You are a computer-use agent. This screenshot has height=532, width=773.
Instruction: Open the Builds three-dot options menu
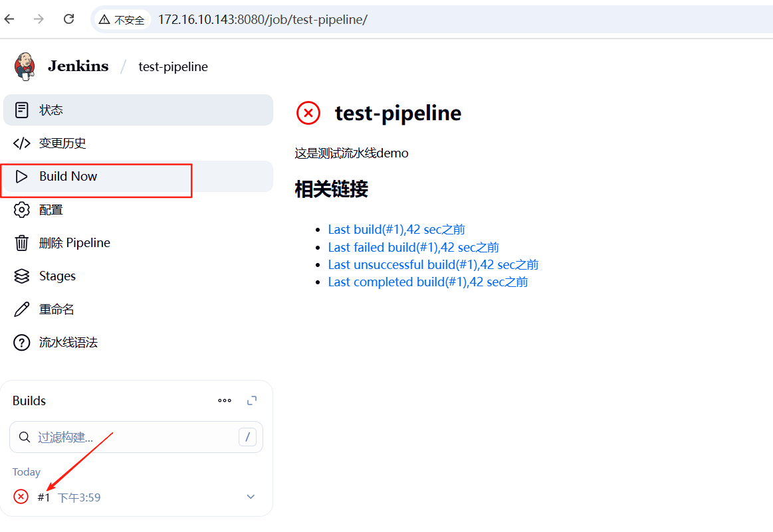point(225,400)
